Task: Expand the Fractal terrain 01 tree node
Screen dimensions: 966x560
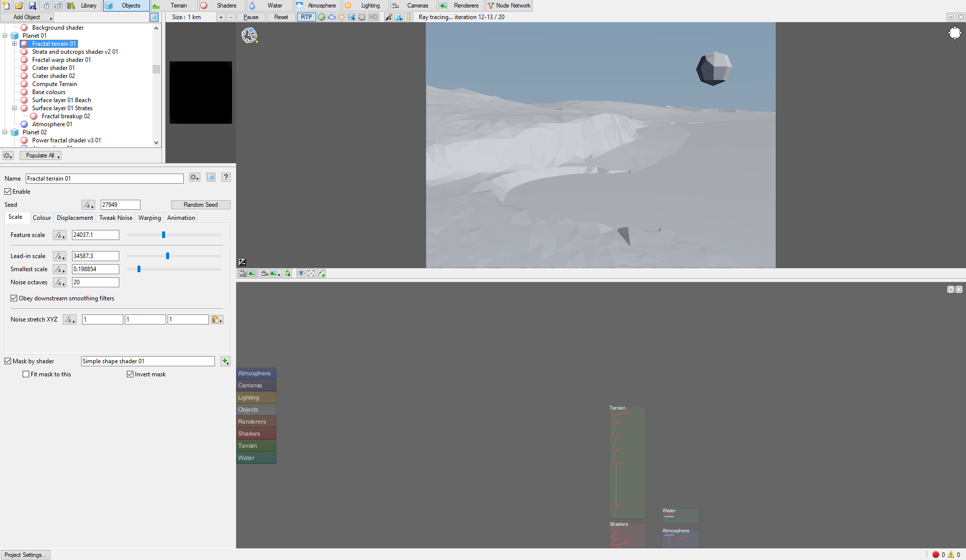Action: (15, 44)
